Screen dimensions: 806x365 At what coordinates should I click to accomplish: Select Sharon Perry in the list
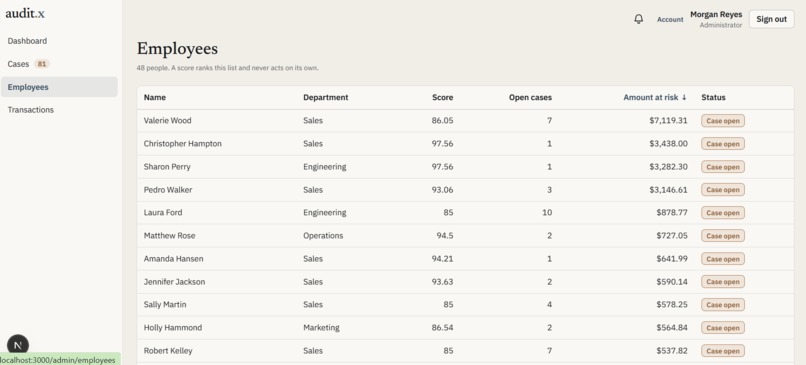[x=465, y=167]
